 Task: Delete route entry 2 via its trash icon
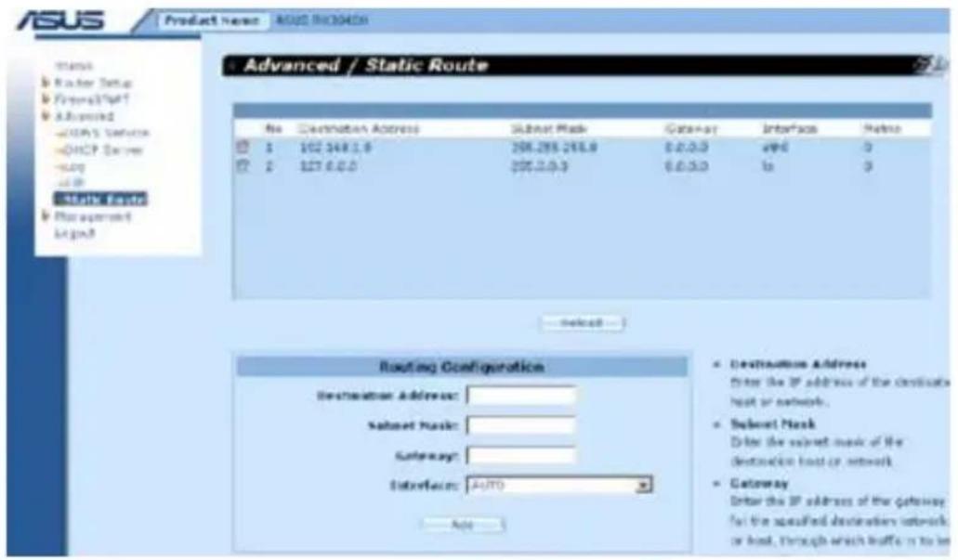(x=243, y=166)
